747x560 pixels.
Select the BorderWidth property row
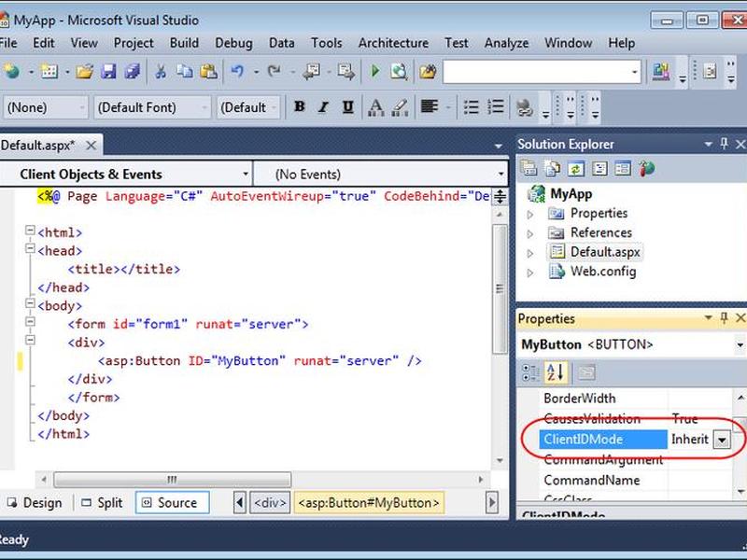tap(636, 399)
